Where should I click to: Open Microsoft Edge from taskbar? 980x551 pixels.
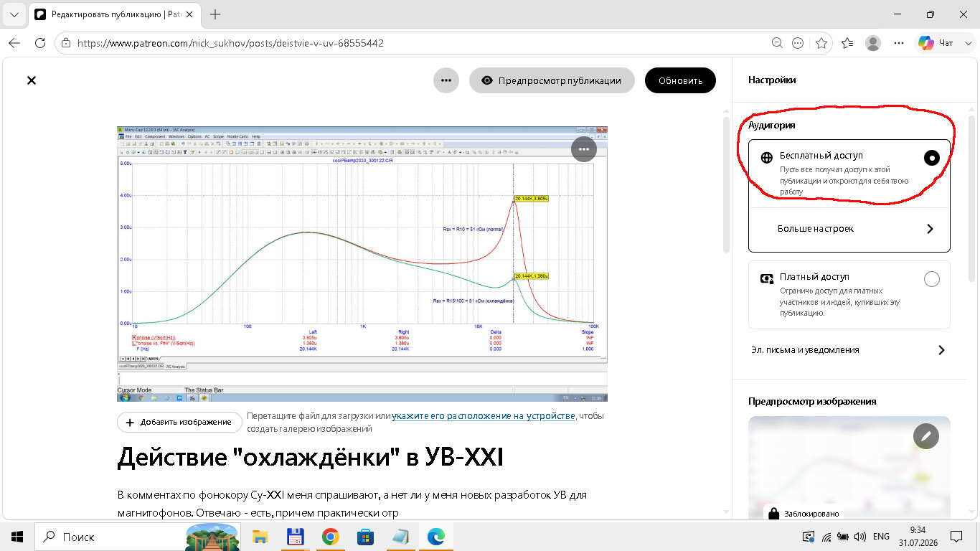click(x=435, y=536)
